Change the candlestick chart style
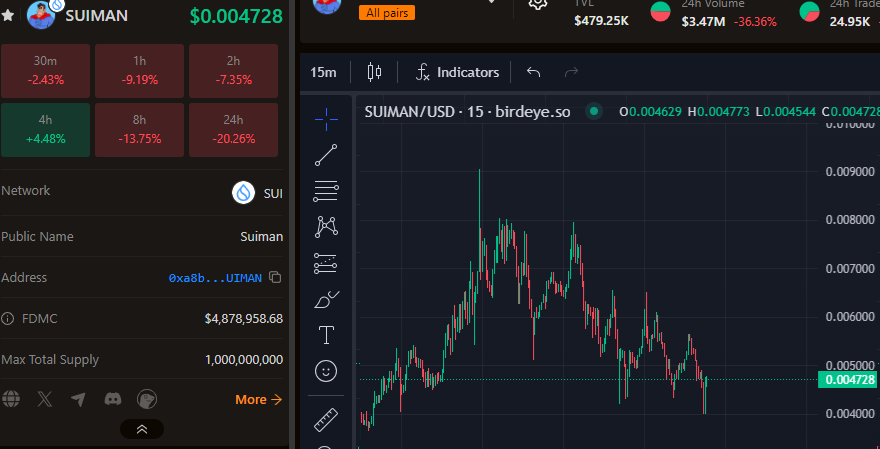The height and width of the screenshot is (449, 880). [374, 72]
